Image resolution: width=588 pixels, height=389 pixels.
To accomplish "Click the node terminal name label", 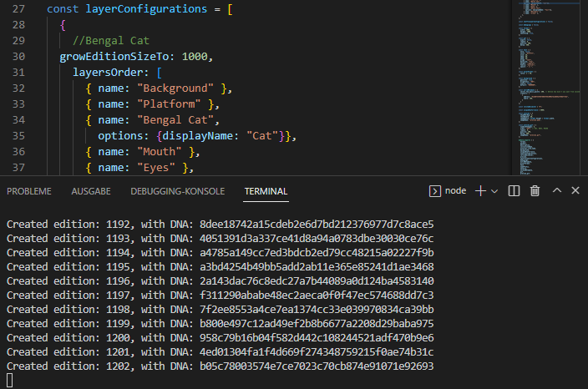I will point(456,191).
